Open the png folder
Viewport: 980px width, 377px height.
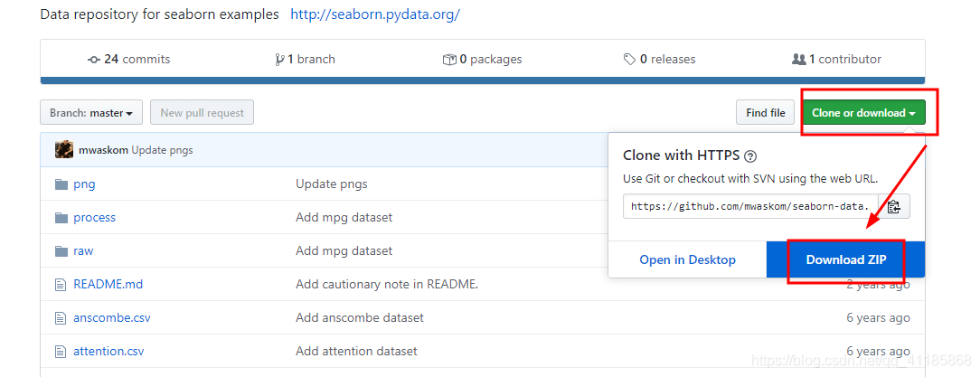coord(84,184)
